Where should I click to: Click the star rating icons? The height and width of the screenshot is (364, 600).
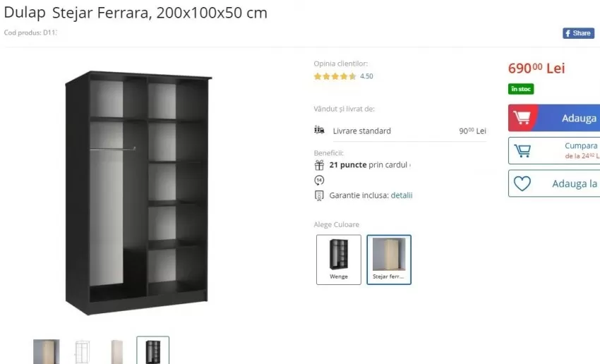(x=335, y=76)
